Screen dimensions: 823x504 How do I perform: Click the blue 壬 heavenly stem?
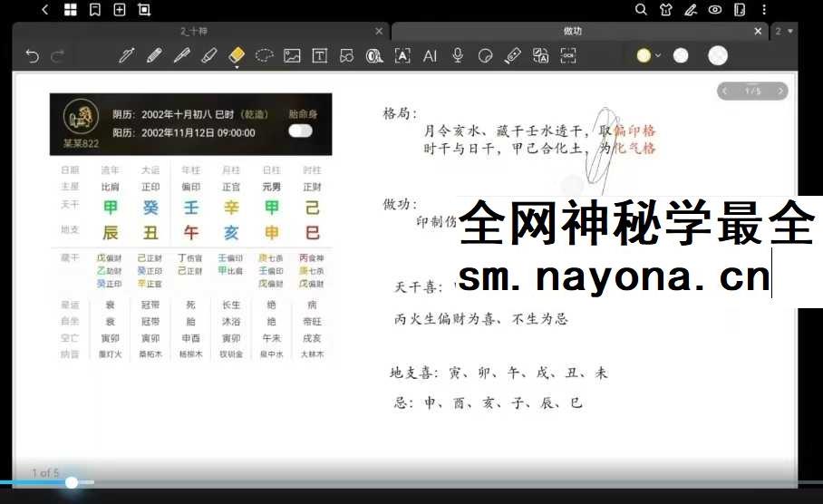coord(191,208)
